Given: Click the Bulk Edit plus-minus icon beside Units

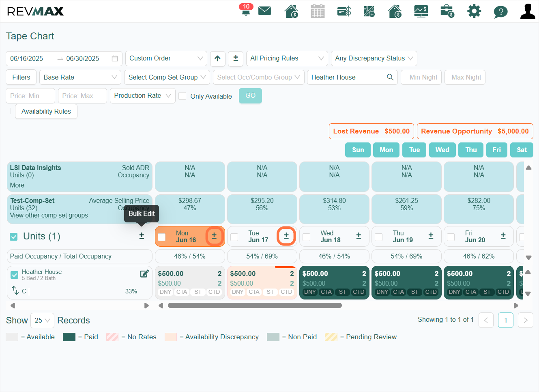Looking at the screenshot, I should coord(142,236).
